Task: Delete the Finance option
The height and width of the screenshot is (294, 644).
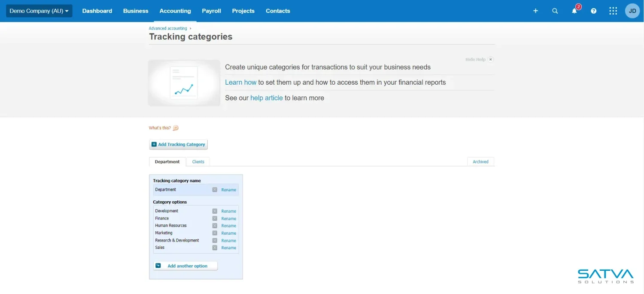Action: coord(215,218)
